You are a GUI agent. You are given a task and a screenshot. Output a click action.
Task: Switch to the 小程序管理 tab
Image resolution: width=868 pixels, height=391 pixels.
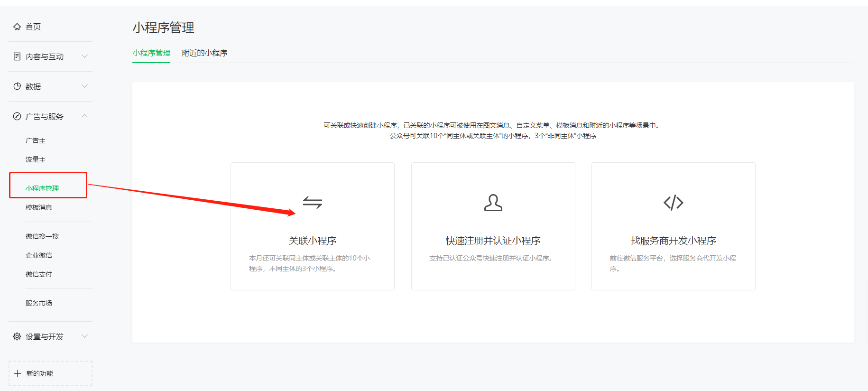click(x=151, y=53)
